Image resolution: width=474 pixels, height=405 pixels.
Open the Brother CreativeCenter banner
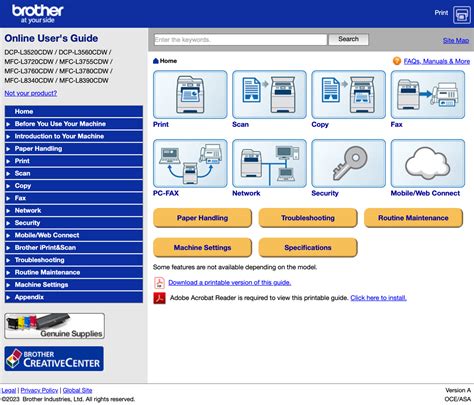pos(54,359)
